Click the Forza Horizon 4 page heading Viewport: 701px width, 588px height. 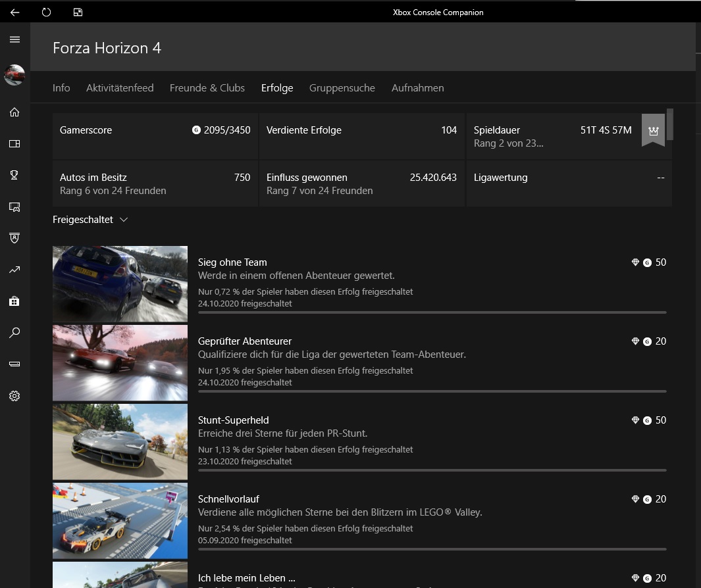pos(107,48)
